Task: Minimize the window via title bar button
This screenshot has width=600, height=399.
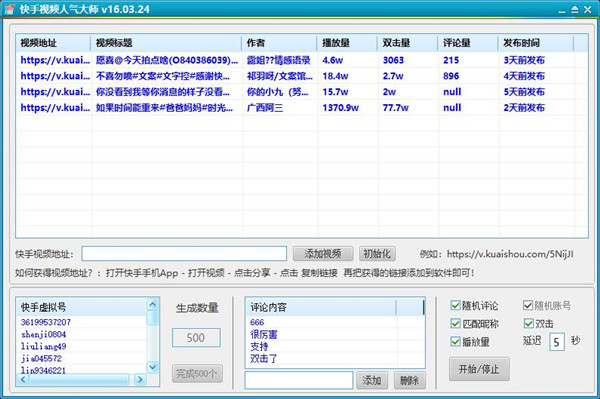Action: click(x=561, y=10)
